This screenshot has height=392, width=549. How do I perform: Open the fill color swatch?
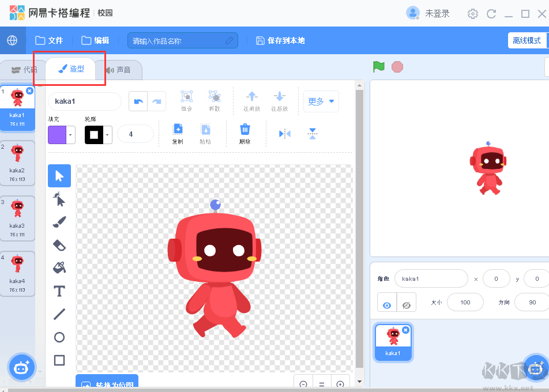click(x=56, y=133)
